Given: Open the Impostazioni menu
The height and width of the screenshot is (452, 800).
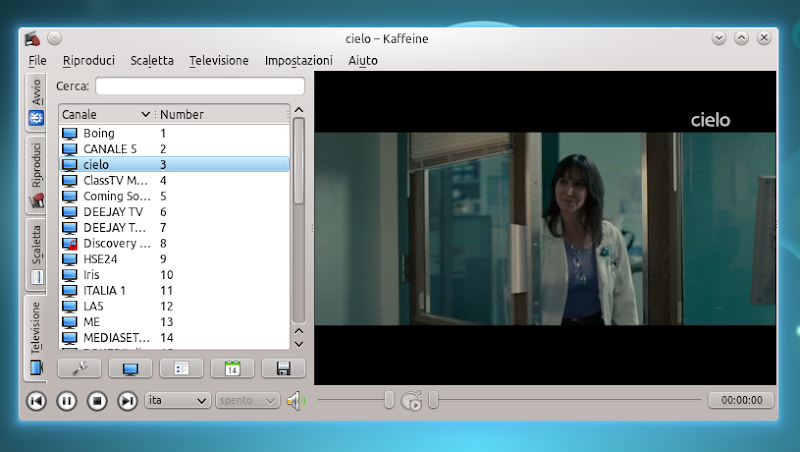Looking at the screenshot, I should [x=298, y=61].
